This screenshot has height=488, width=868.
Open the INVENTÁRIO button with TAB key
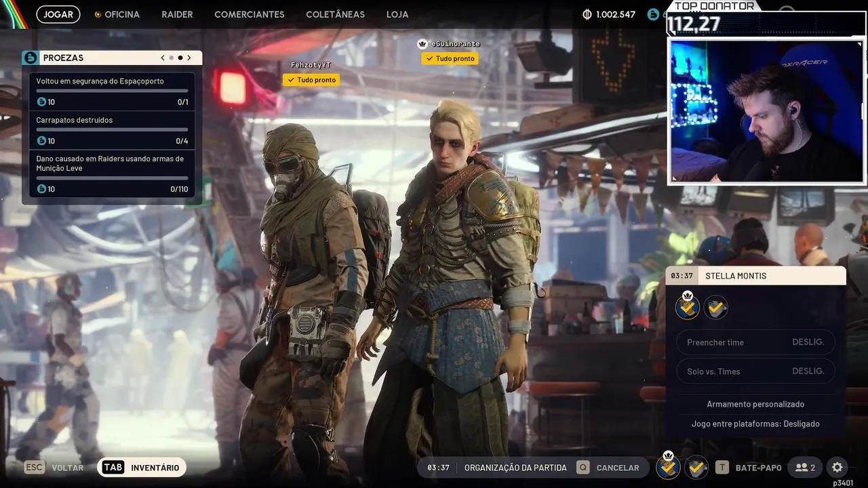coord(142,468)
